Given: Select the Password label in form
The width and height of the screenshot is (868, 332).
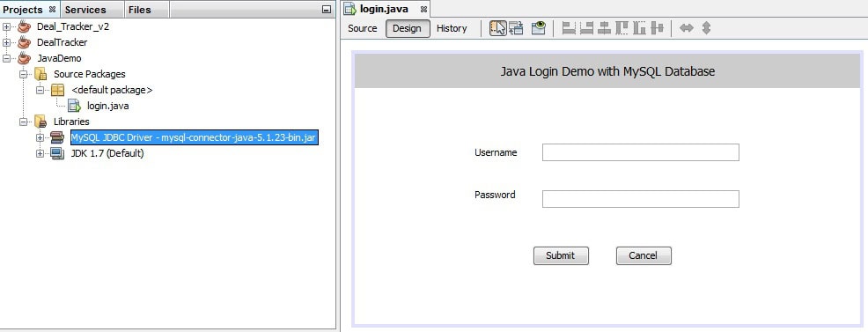Looking at the screenshot, I should [x=495, y=195].
